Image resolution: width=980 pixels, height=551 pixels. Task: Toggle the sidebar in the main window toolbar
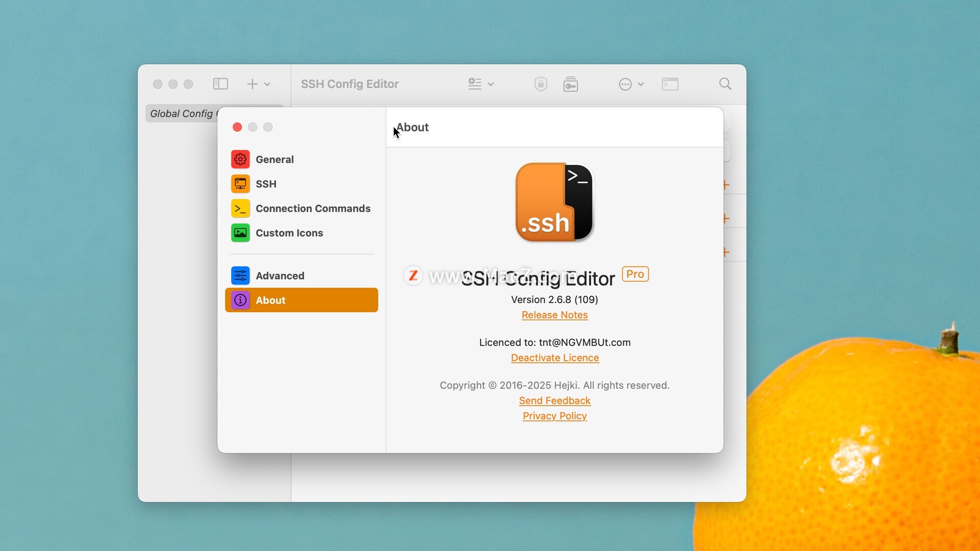coord(220,84)
